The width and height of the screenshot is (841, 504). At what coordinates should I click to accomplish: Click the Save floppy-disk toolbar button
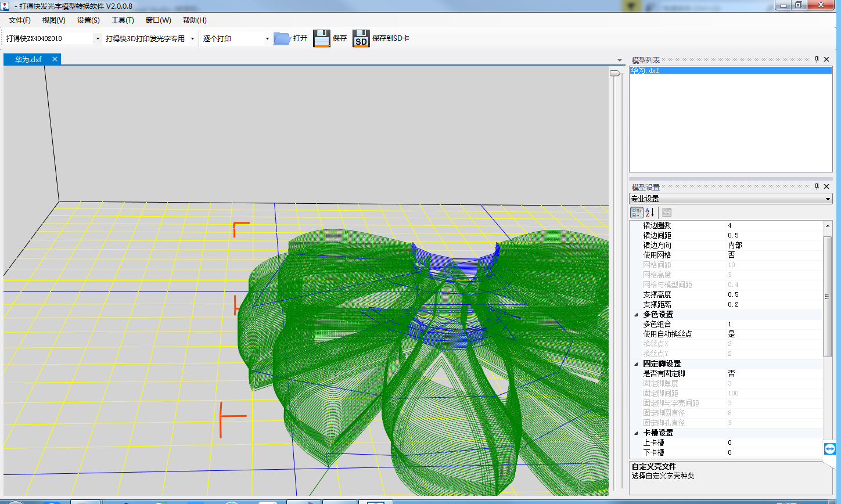[x=330, y=38]
